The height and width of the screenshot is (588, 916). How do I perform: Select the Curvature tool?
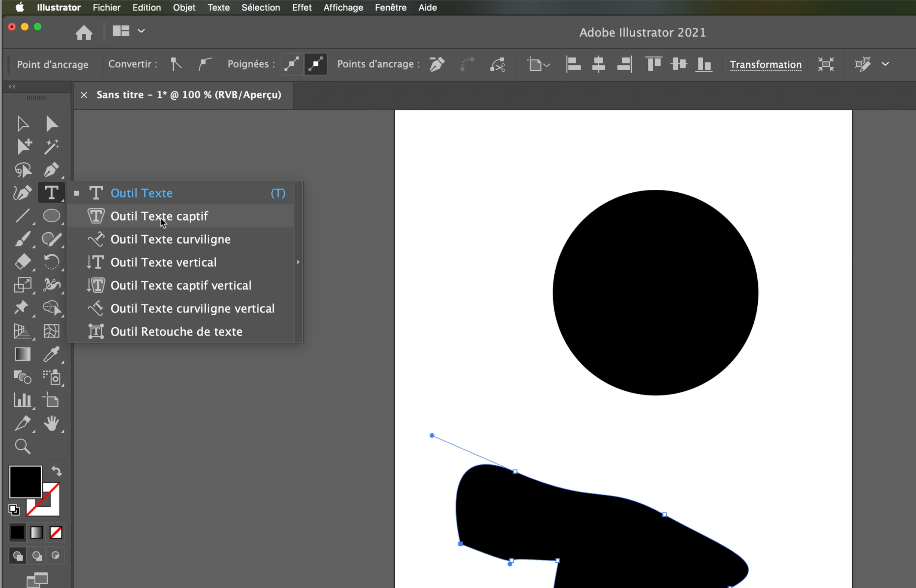pyautogui.click(x=23, y=193)
